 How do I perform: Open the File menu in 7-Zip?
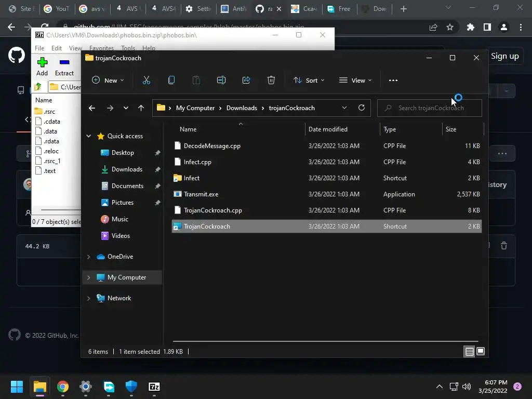(x=39, y=48)
